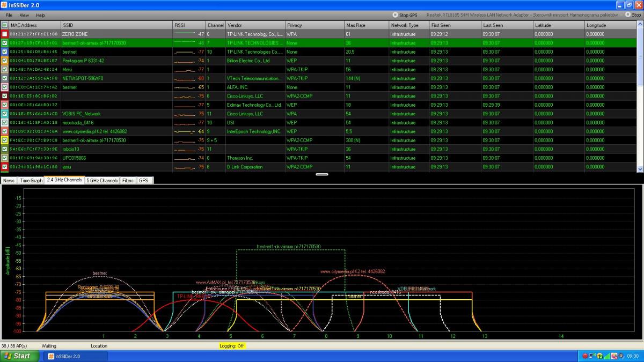644x362 pixels.
Task: Toggle the select-all checkbox in the table header
Action: click(5, 25)
